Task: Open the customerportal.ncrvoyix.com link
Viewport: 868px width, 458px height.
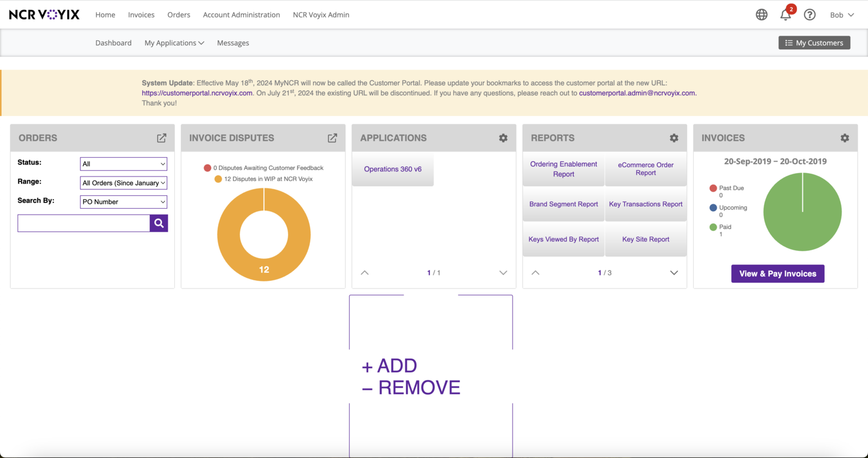Action: tap(197, 93)
